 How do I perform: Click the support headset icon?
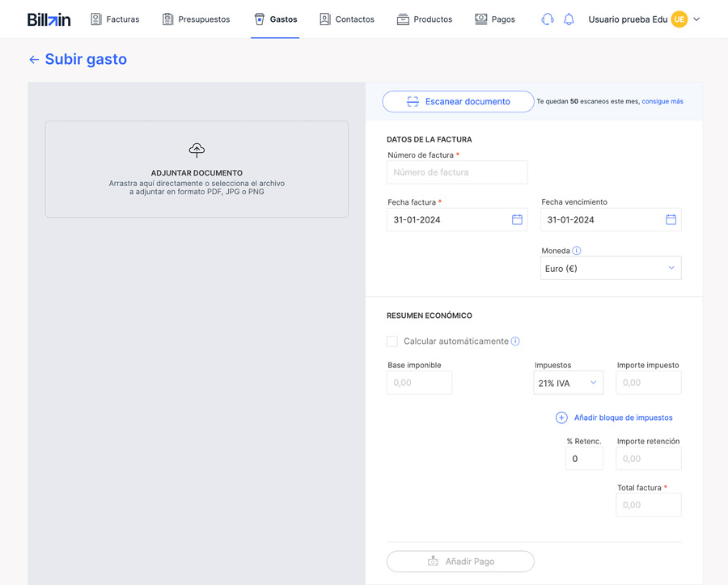548,19
